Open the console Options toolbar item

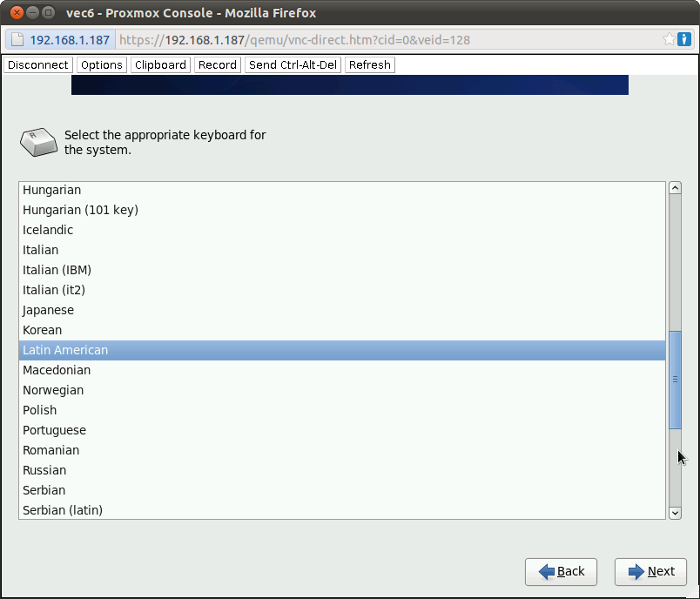(x=101, y=64)
